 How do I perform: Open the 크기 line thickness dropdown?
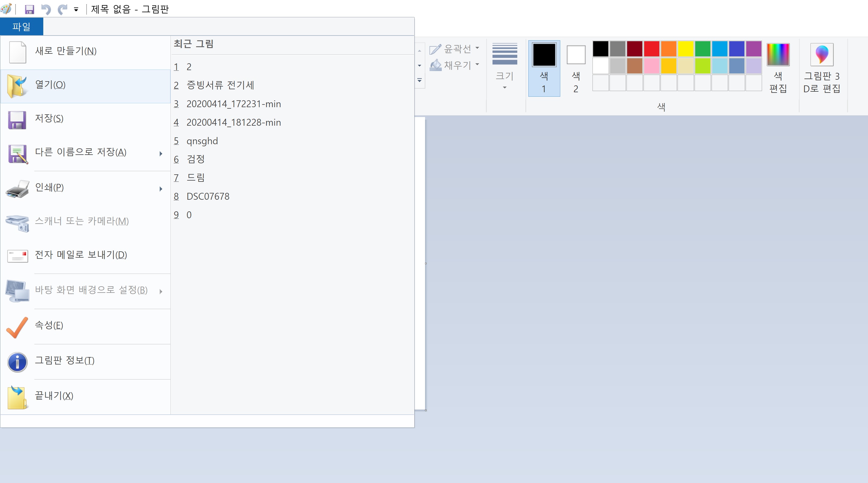(504, 67)
